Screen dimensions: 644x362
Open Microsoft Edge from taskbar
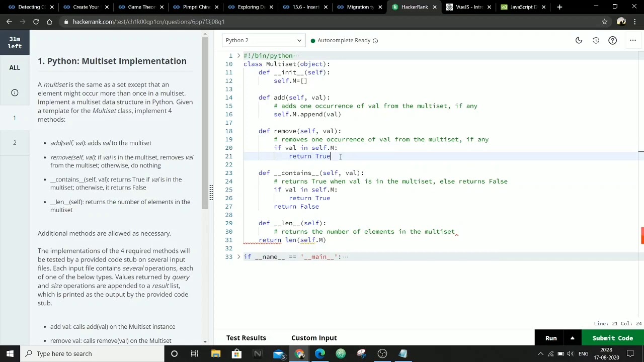(320, 353)
